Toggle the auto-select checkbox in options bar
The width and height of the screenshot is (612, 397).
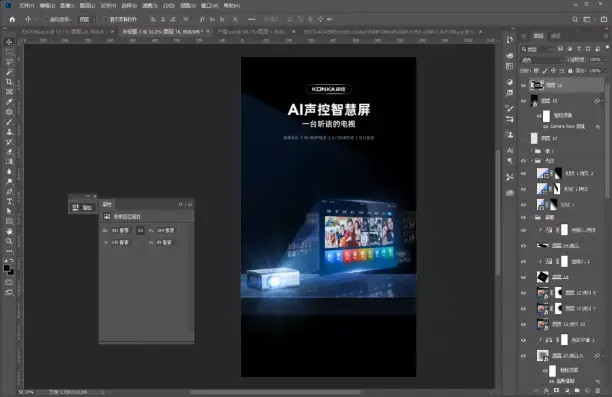pyautogui.click(x=46, y=19)
